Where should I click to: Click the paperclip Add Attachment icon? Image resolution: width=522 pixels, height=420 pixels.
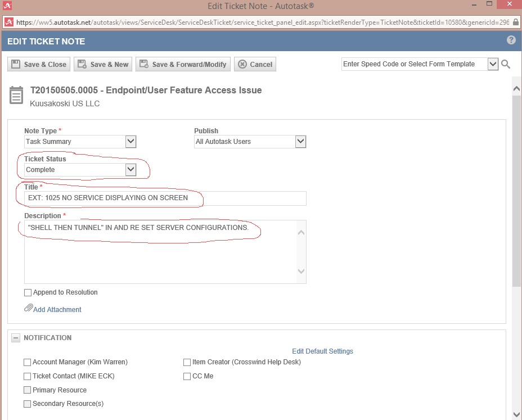pyautogui.click(x=28, y=309)
